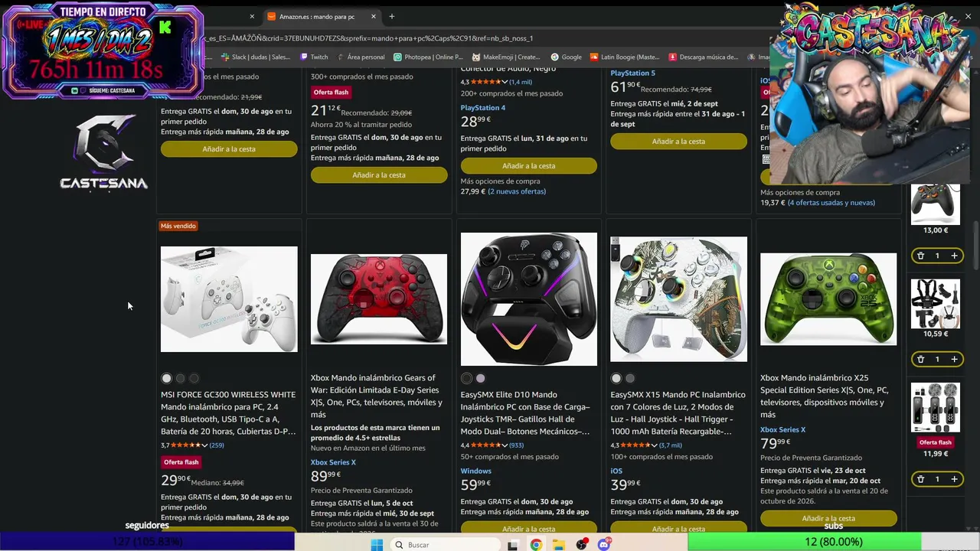The width and height of the screenshot is (980, 551).
Task: Select the white color option for MSI Force GC300
Action: pyautogui.click(x=166, y=378)
